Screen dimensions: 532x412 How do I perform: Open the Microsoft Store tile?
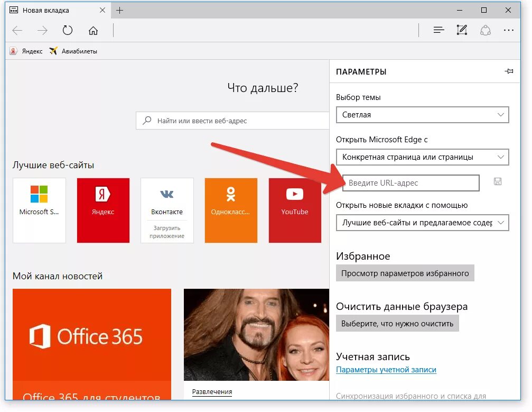[x=39, y=210]
